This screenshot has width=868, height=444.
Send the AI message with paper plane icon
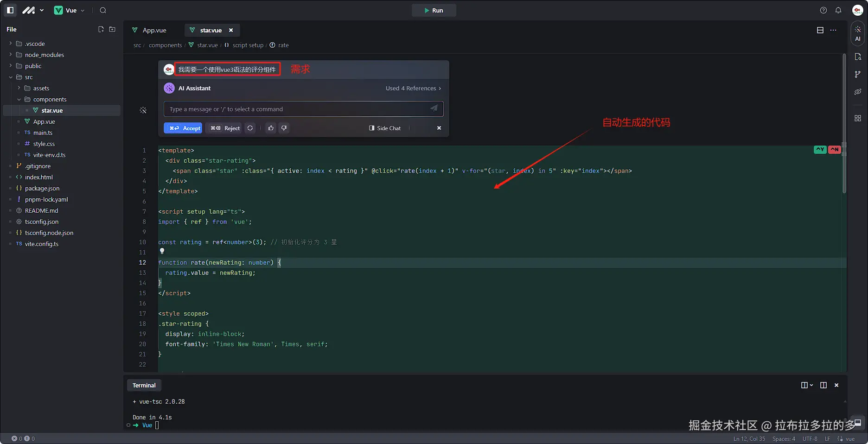coord(434,108)
